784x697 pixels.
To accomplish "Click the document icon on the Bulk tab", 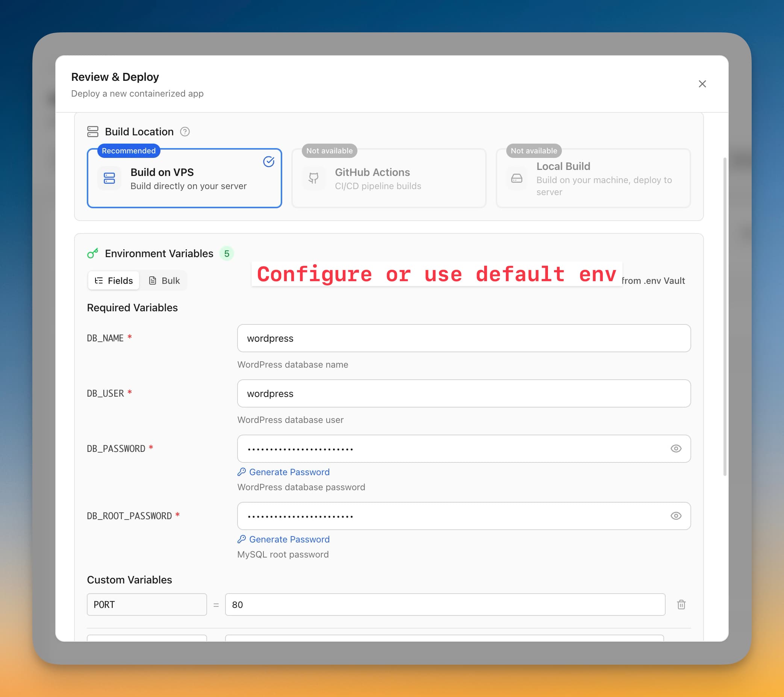I will [153, 280].
